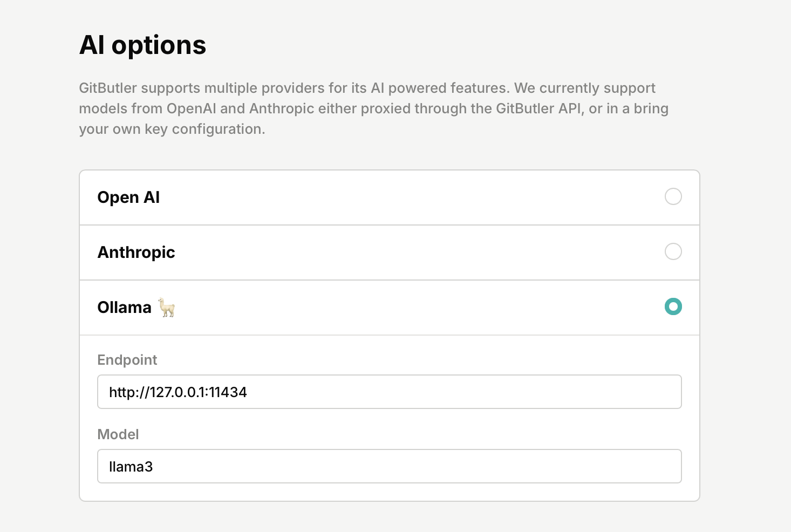Collapse the Ollama section title

124,308
